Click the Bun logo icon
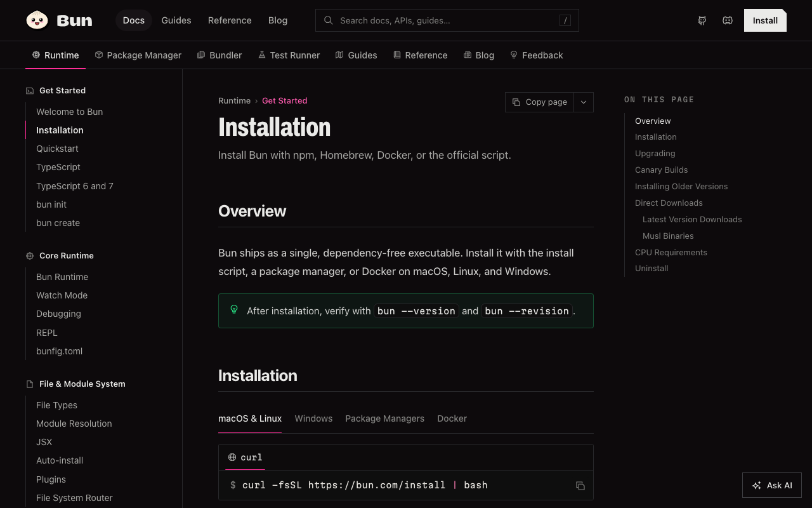 (37, 20)
